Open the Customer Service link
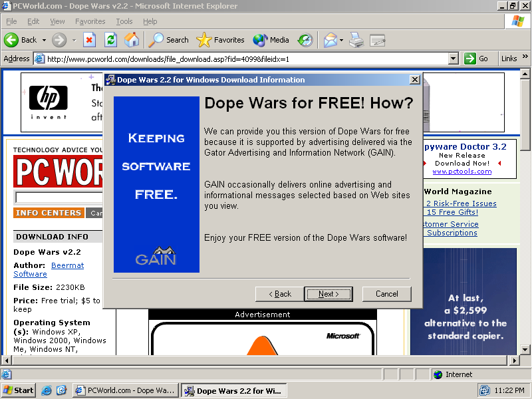The image size is (532, 399). (x=451, y=224)
